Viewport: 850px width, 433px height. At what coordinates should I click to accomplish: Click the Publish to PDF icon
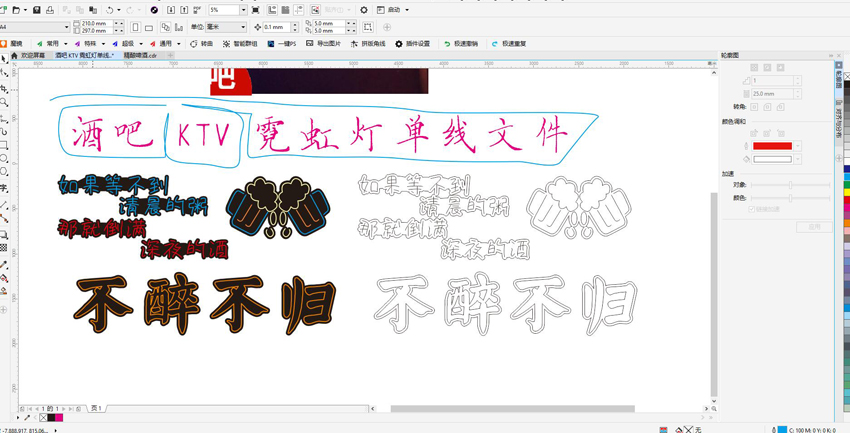click(x=197, y=10)
